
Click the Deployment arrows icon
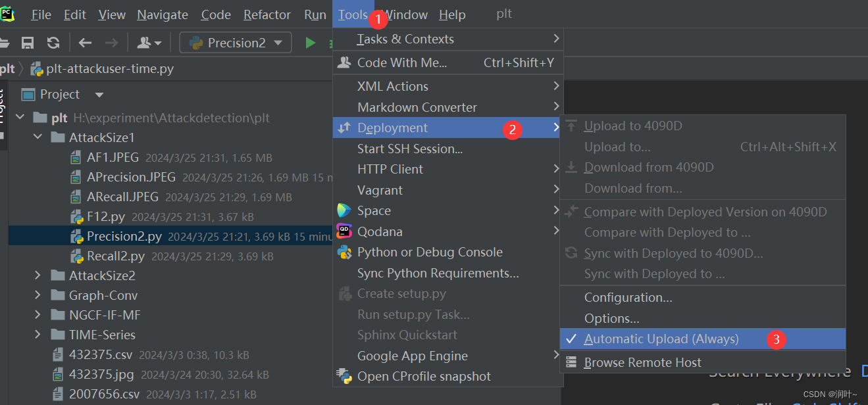click(345, 128)
